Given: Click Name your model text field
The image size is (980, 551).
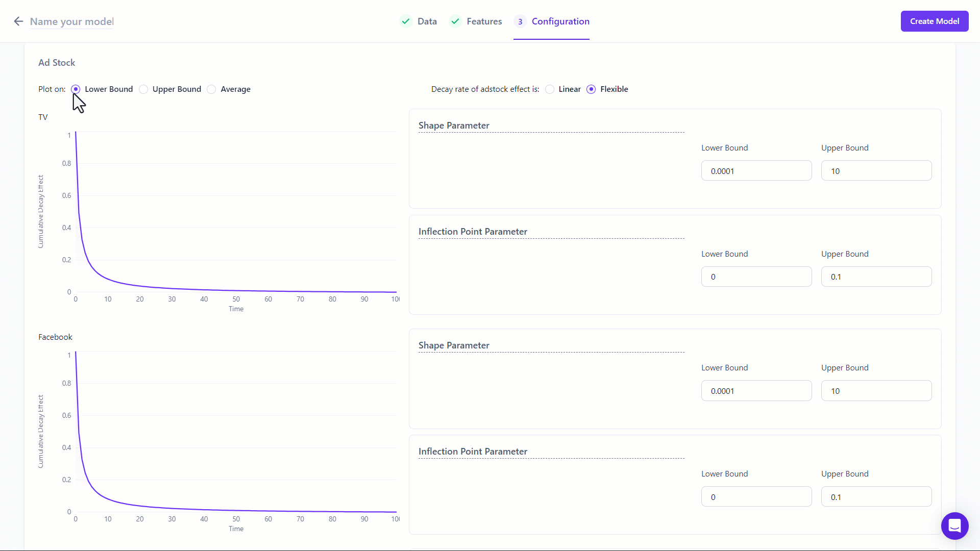Looking at the screenshot, I should pyautogui.click(x=71, y=21).
